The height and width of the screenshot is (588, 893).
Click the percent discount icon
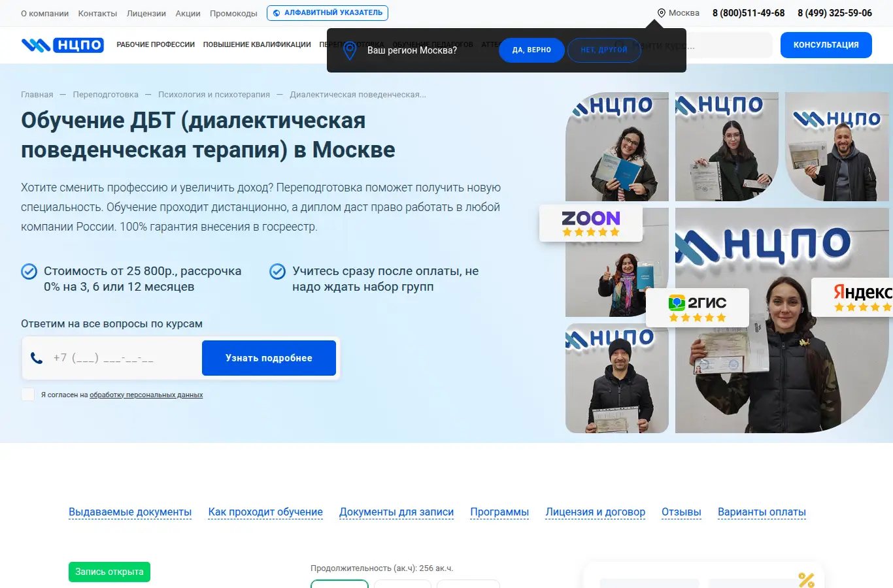tap(807, 580)
